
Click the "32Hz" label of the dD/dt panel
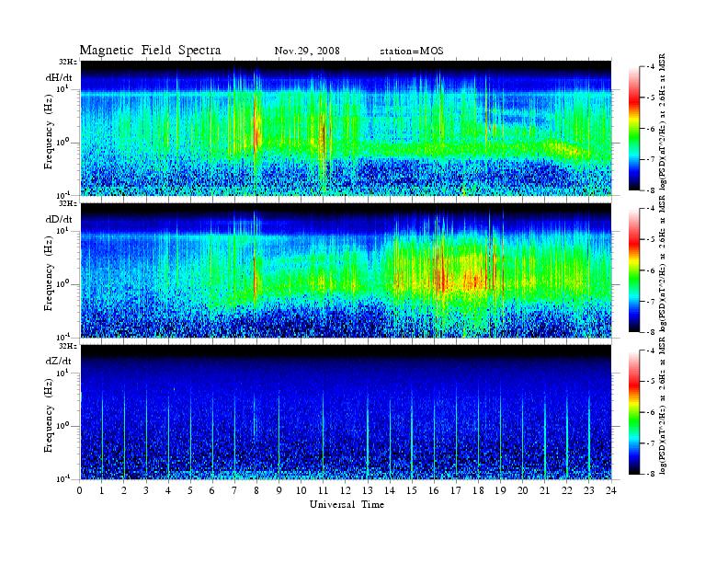(68, 203)
